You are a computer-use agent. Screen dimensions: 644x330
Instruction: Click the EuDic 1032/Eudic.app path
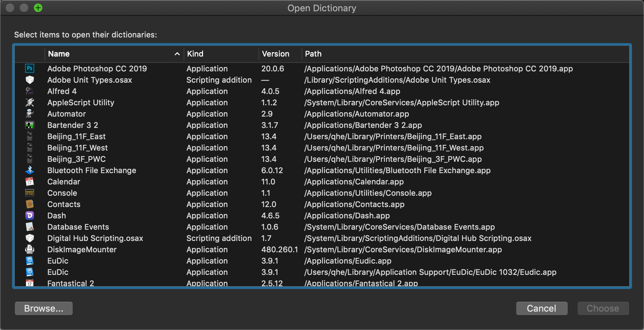pyautogui.click(x=430, y=272)
